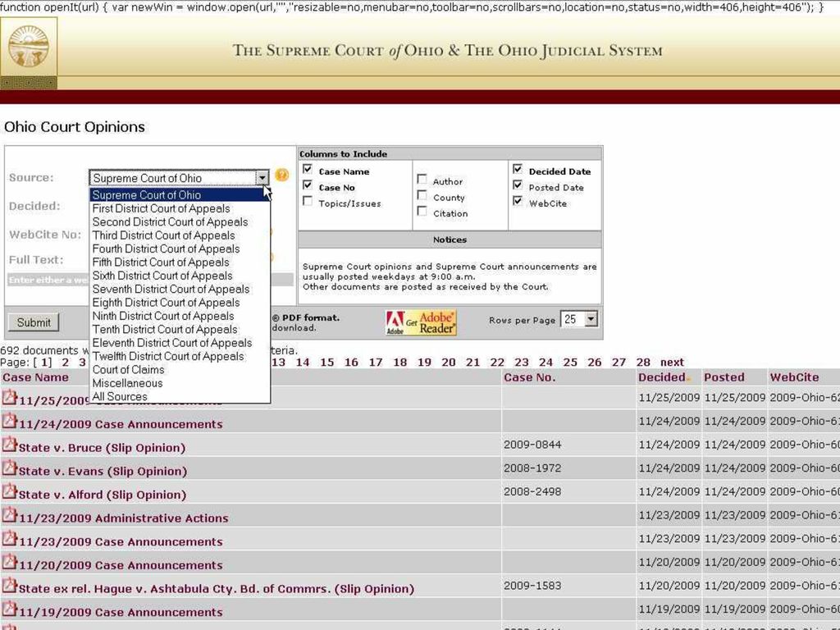Select First District Court of Appeals option

pyautogui.click(x=180, y=208)
